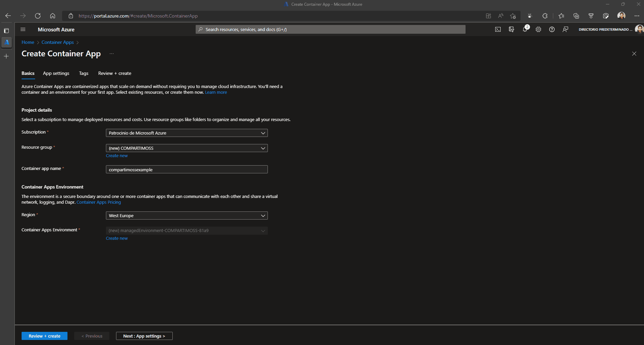The height and width of the screenshot is (345, 644).
Task: Click the Azure account avatar
Action: coord(639,29)
